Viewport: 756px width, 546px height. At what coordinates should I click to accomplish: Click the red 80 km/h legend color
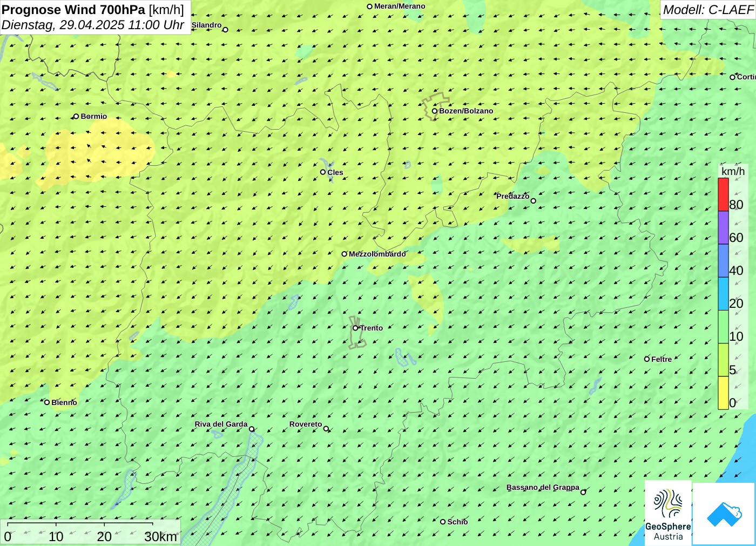pyautogui.click(x=723, y=194)
